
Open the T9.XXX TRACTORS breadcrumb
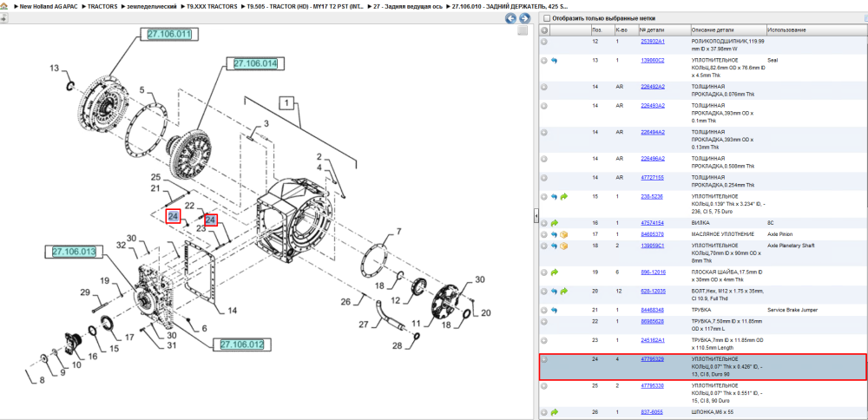(x=210, y=7)
